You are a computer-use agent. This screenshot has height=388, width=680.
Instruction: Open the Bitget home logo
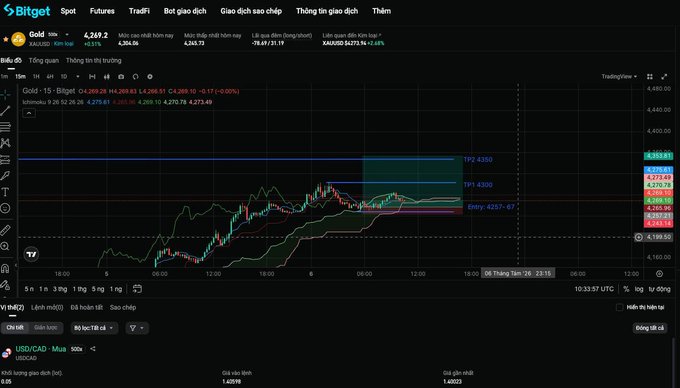point(27,10)
